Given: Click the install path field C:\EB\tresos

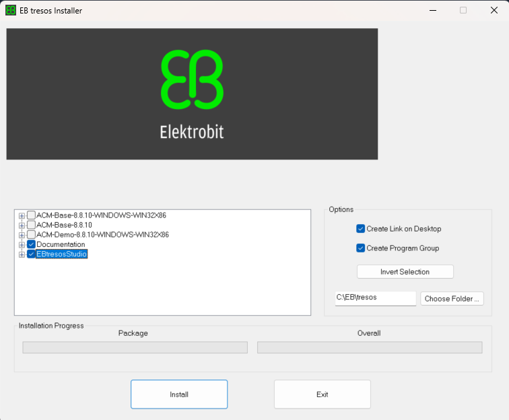Looking at the screenshot, I should 376,298.
